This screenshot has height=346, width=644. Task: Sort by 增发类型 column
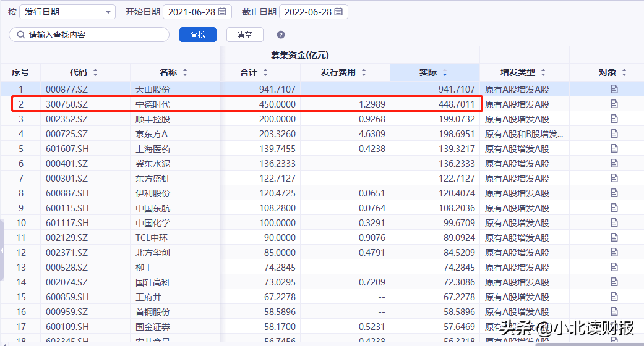coord(543,73)
